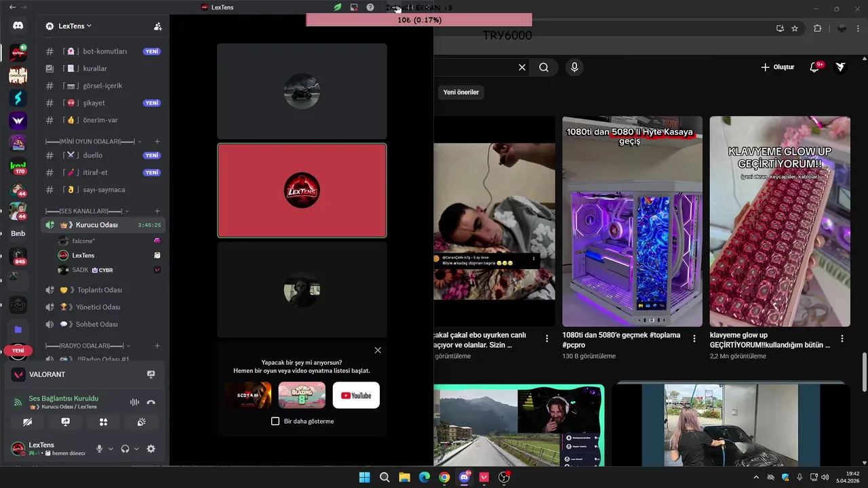Open microphone input options chevron

(111, 449)
